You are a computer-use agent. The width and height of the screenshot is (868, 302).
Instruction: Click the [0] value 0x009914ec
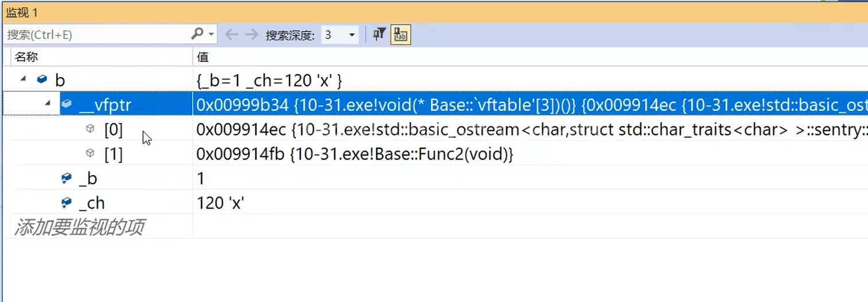[532, 130]
